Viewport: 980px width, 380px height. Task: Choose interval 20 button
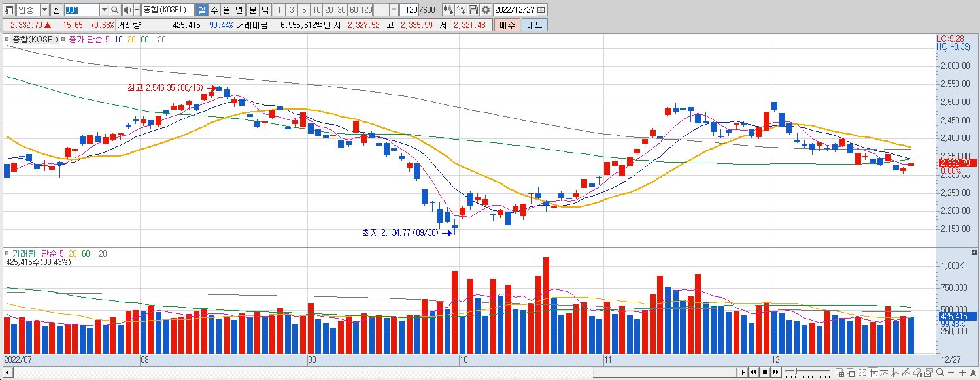(x=329, y=10)
